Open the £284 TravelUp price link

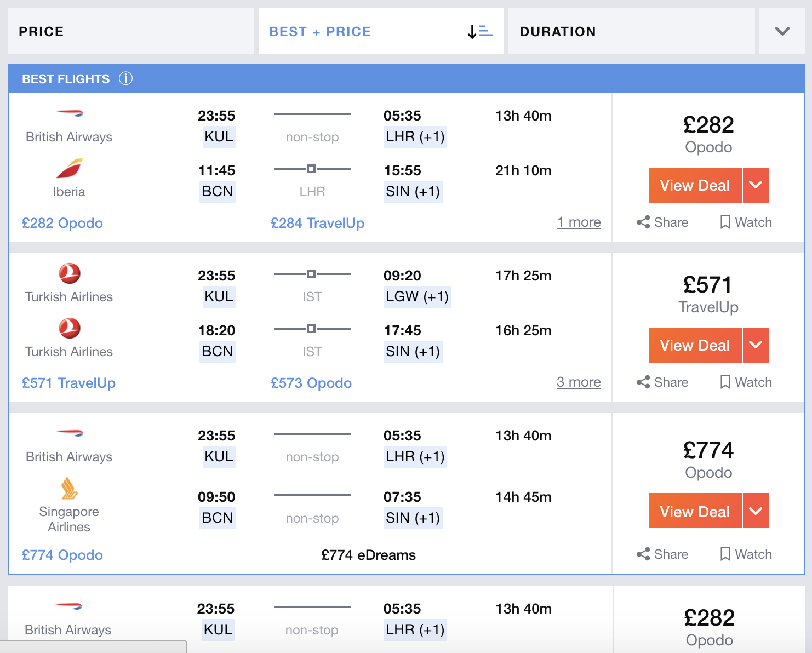(317, 223)
